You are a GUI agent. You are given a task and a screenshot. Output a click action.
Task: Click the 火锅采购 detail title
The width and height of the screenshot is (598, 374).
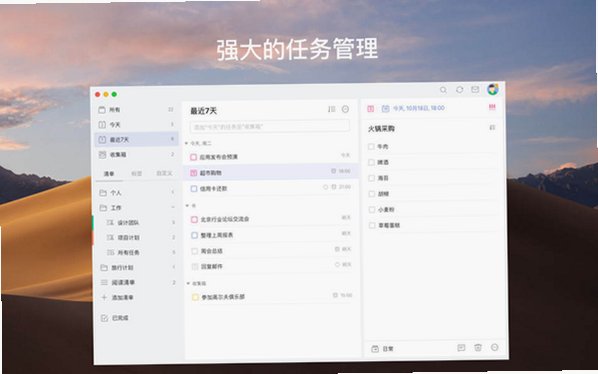(x=381, y=129)
